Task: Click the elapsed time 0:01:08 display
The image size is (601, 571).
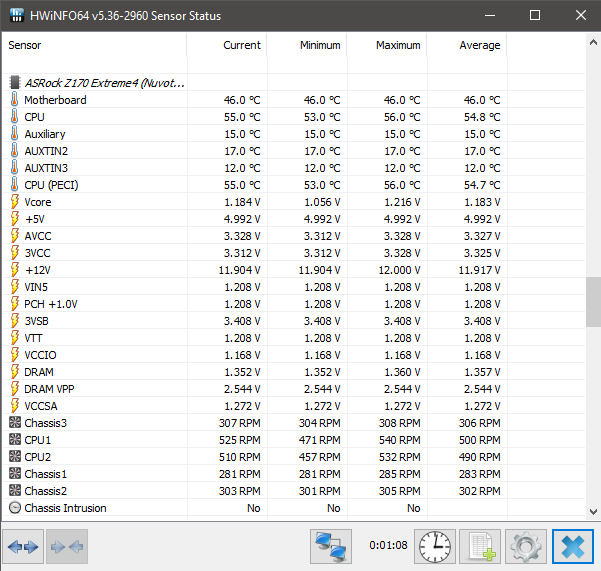Action: pos(388,545)
